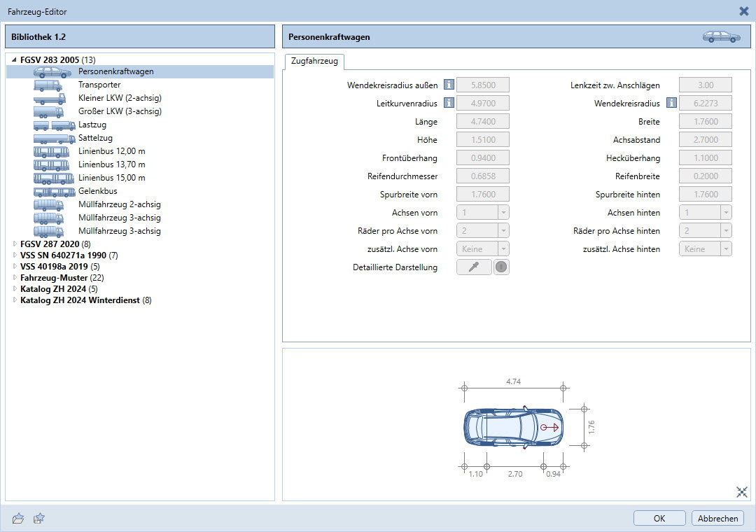Click the round grey button beside eyedropper
Viewport: 756px width, 532px height.
click(501, 267)
